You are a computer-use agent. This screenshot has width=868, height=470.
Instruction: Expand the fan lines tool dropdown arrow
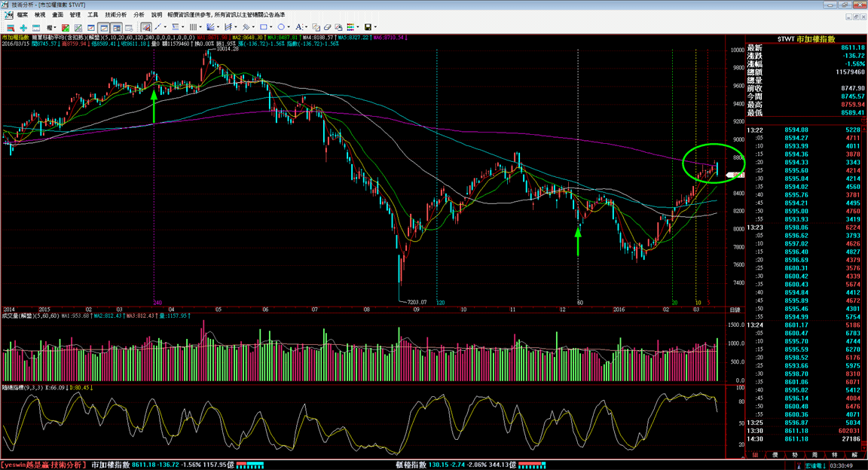(218, 27)
